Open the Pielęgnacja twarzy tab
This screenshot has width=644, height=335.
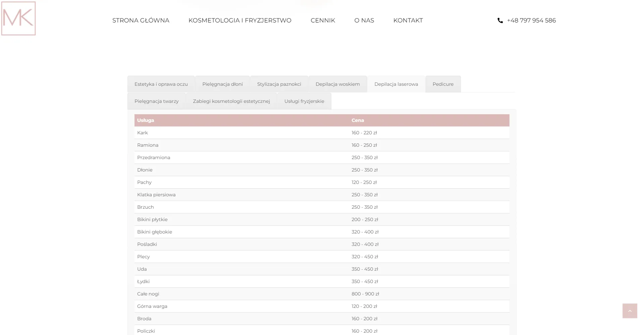tap(156, 101)
